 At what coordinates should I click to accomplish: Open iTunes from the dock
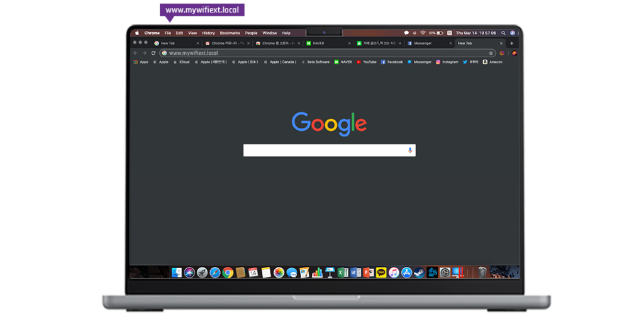(x=394, y=272)
